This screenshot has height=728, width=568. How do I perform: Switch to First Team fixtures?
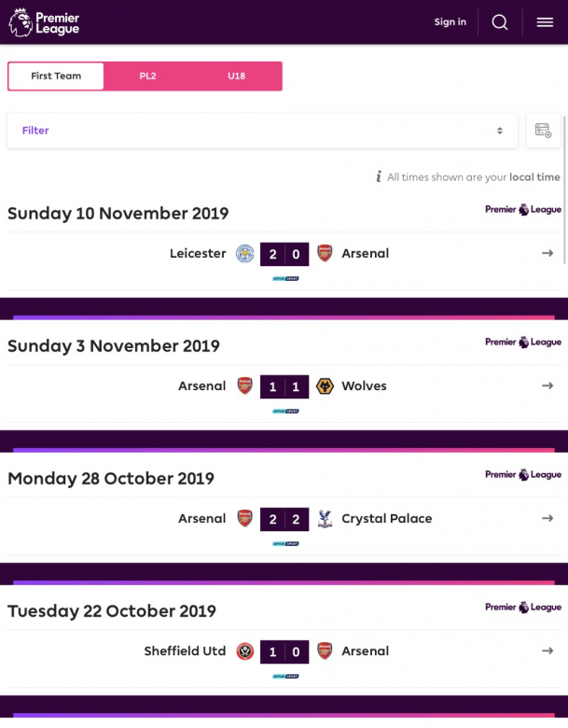point(56,77)
